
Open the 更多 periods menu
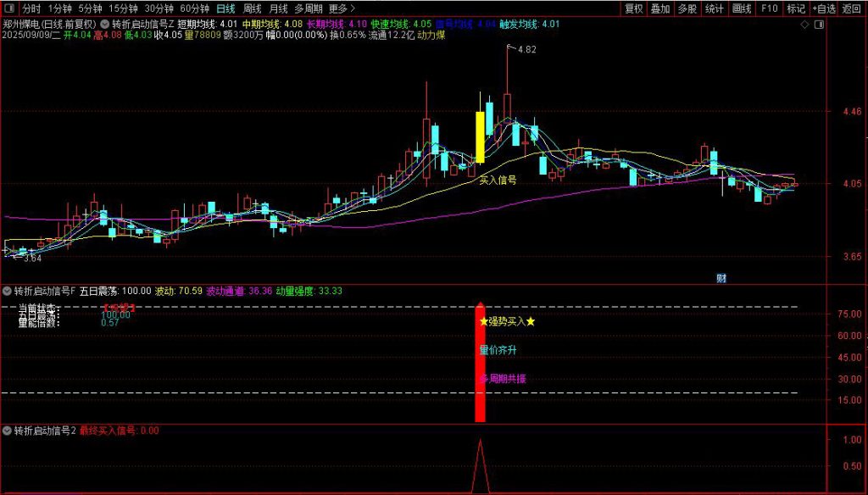coord(342,8)
